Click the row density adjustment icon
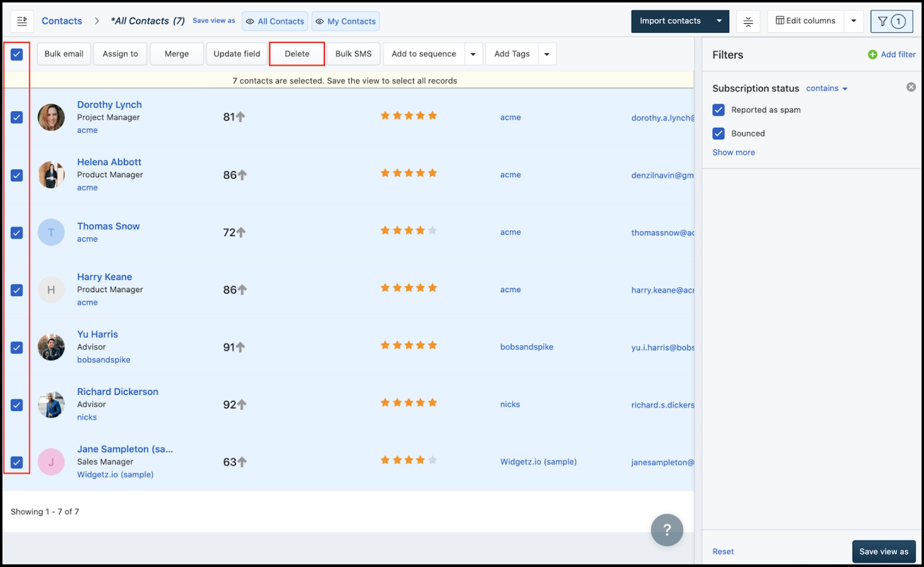The image size is (924, 567). [748, 21]
